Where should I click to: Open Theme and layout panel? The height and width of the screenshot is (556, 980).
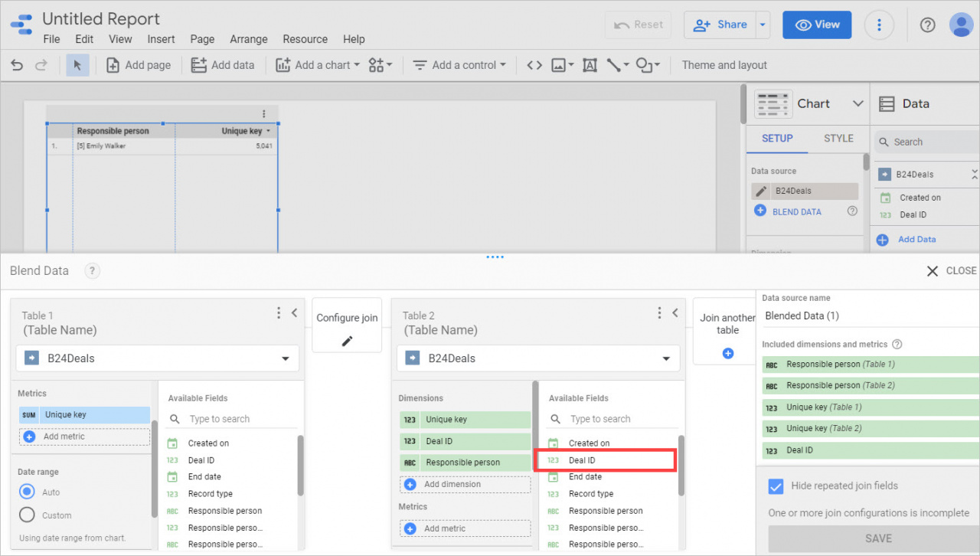coord(724,65)
